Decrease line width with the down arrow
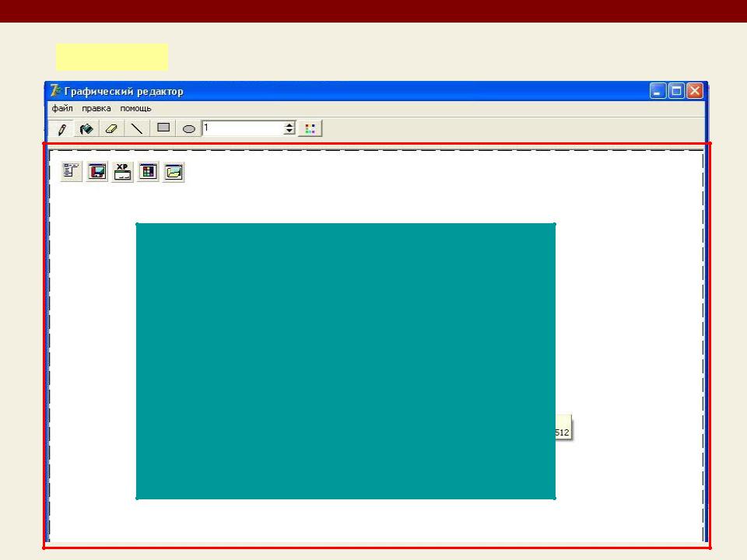747x560 pixels. click(x=289, y=131)
